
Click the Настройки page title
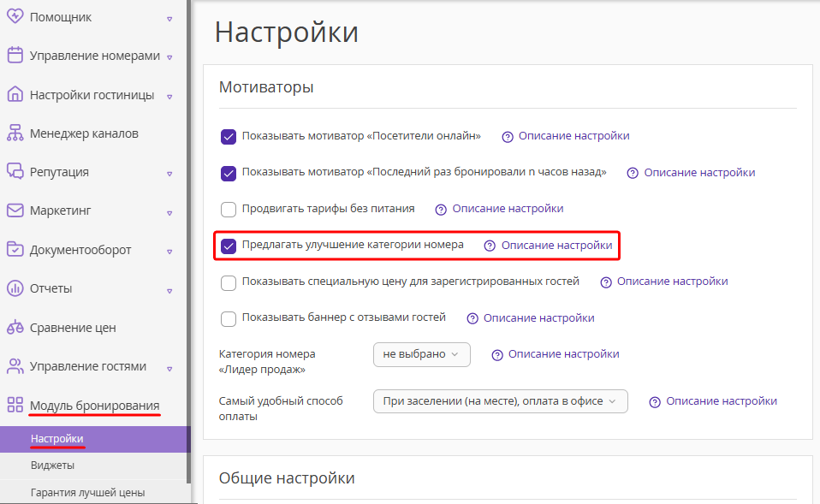287,32
